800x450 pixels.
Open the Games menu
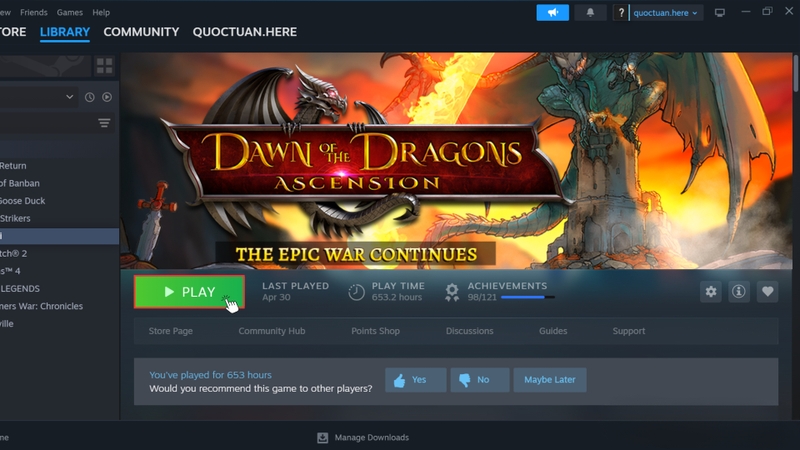click(x=69, y=12)
